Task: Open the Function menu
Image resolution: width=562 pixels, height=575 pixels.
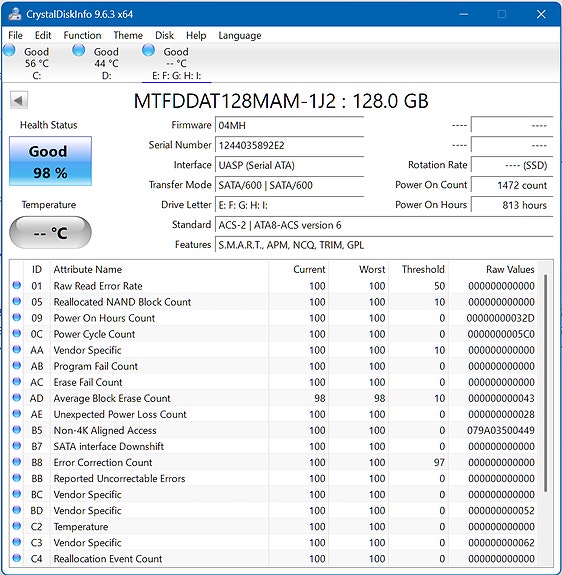Action: point(82,35)
